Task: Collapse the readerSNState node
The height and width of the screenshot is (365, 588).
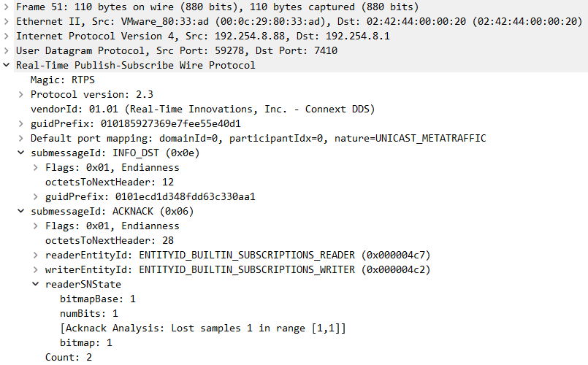Action: pyautogui.click(x=36, y=284)
